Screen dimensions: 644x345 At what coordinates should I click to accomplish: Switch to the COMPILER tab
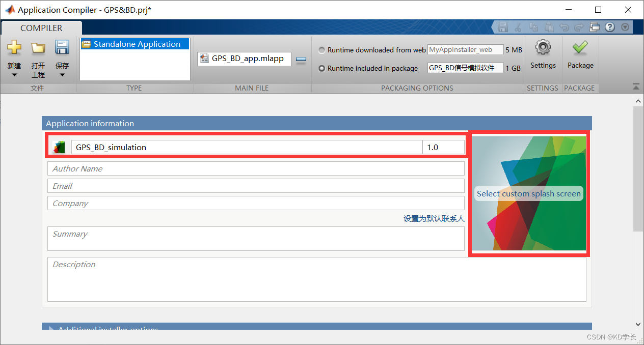41,28
